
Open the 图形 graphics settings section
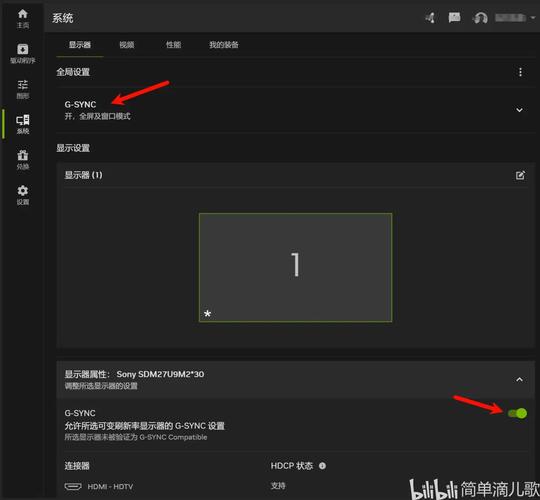pyautogui.click(x=23, y=89)
